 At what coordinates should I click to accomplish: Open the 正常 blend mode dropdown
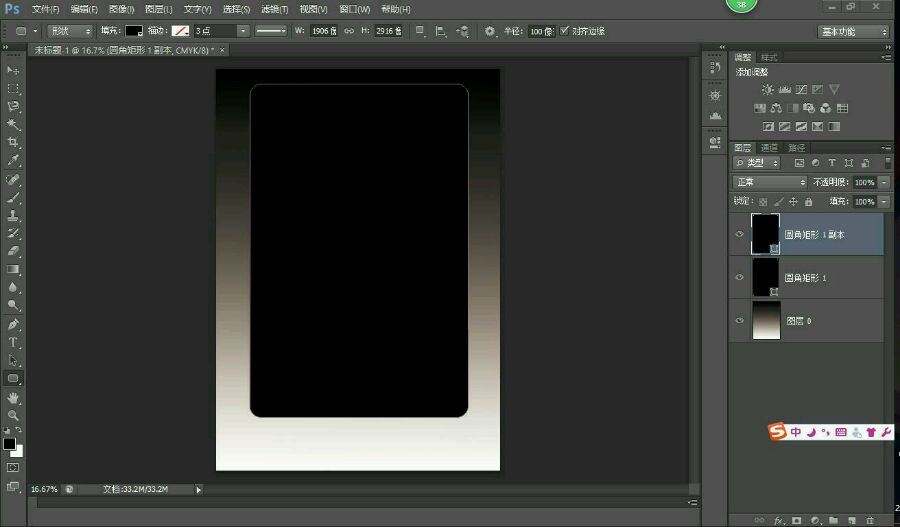tap(769, 182)
